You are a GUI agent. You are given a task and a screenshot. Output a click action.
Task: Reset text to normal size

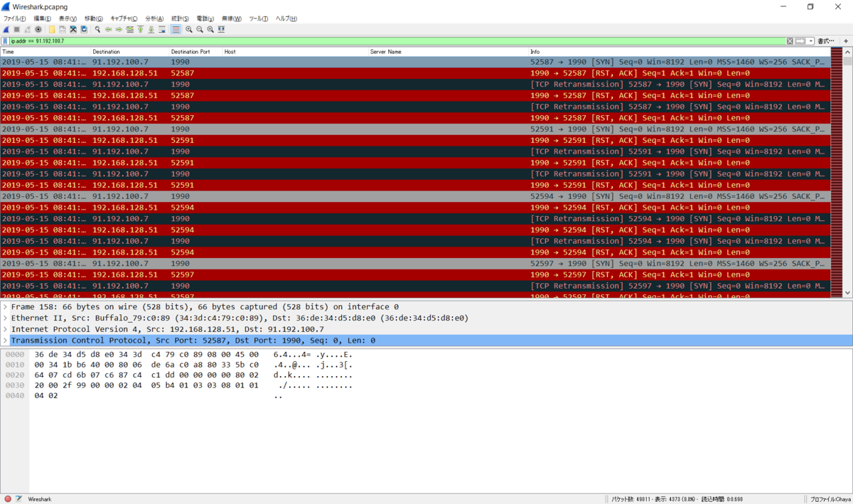[x=210, y=29]
